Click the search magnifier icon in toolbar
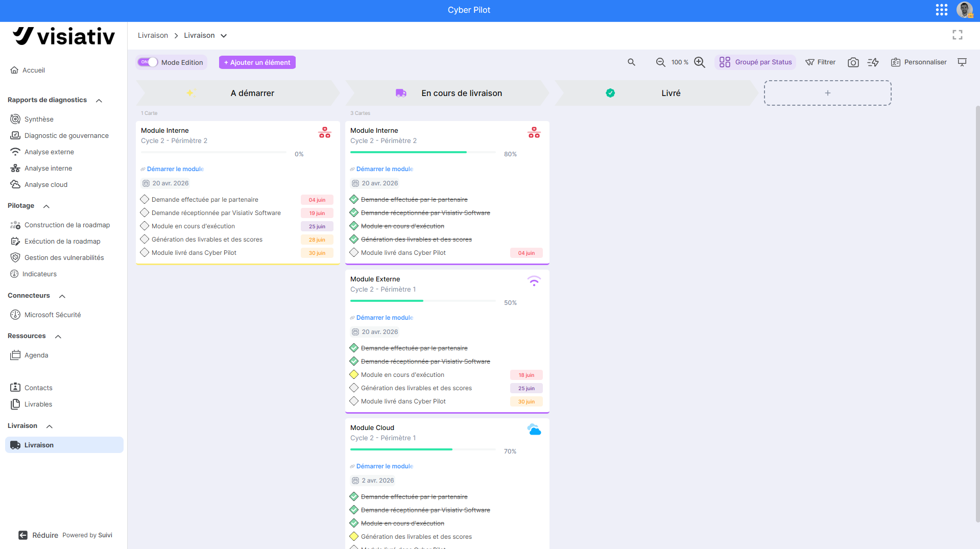 [x=632, y=62]
